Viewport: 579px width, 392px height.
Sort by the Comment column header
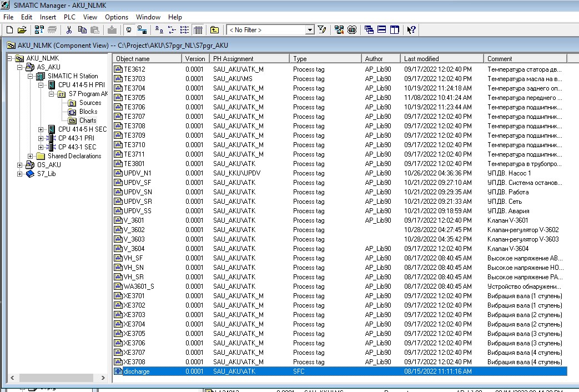click(x=526, y=58)
